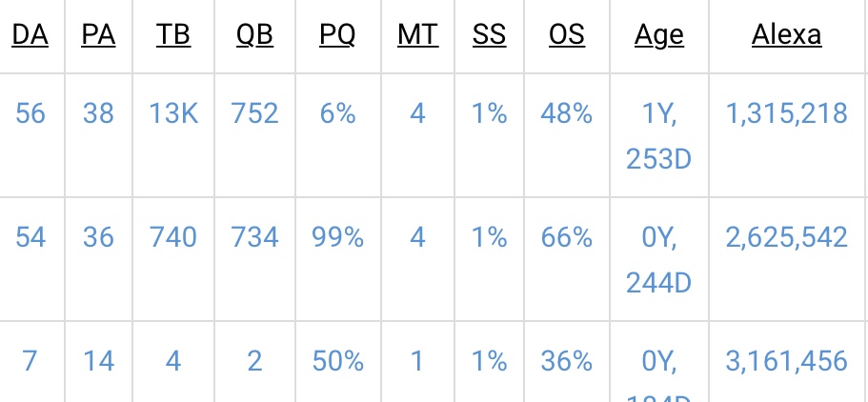
Task: Click the 752 QB value
Action: 254,113
